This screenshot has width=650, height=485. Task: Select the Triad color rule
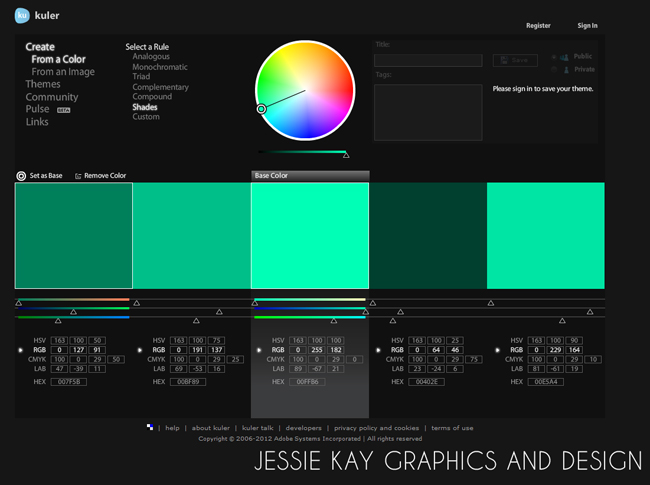(x=141, y=77)
